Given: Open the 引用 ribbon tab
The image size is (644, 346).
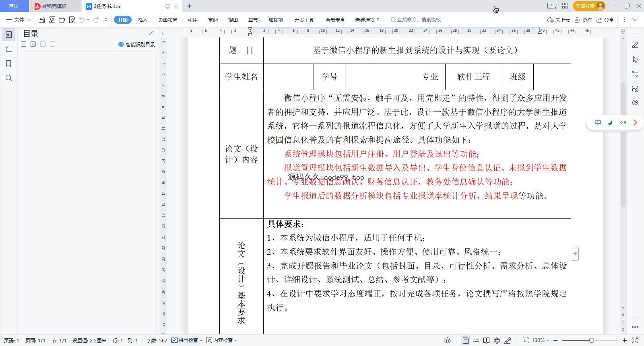Looking at the screenshot, I should 193,20.
